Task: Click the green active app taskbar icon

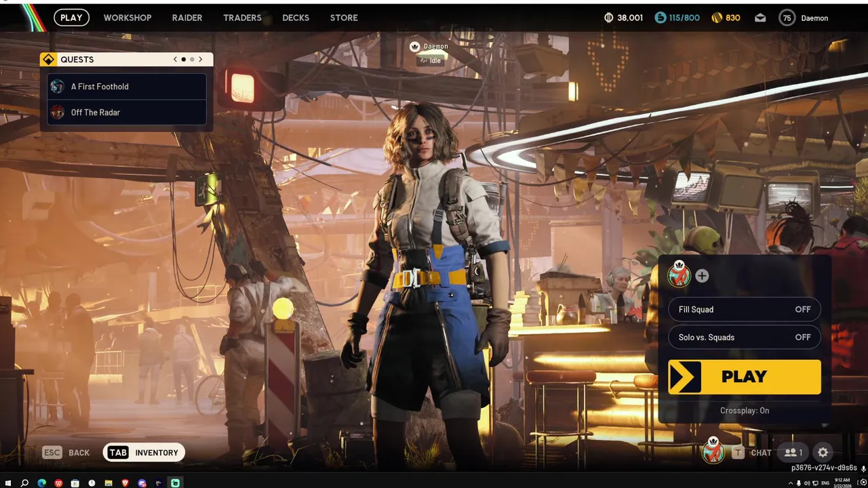Action: (175, 483)
